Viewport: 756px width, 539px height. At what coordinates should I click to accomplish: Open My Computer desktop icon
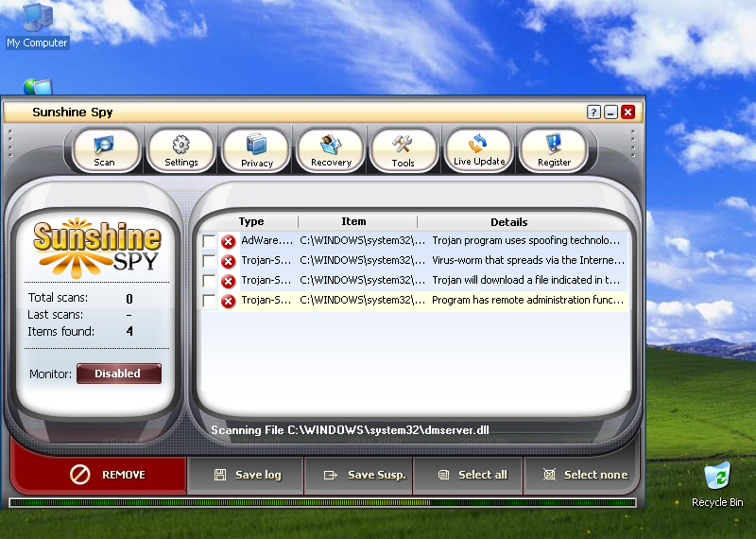(x=38, y=26)
